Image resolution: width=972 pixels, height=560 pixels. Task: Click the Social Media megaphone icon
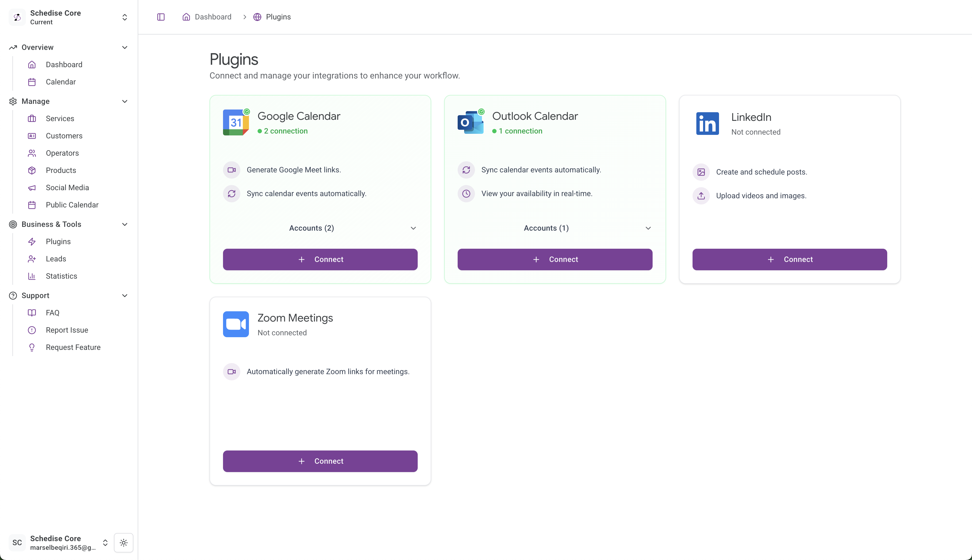pyautogui.click(x=32, y=188)
